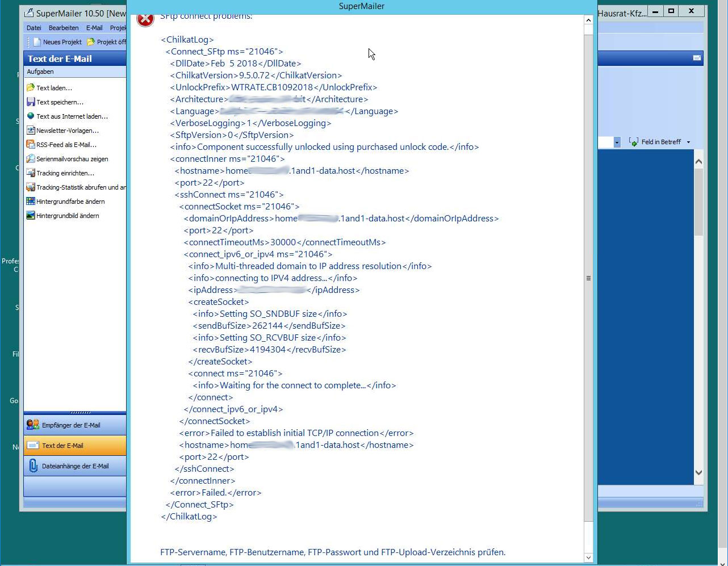Click the UnlockPrefix WTRATE.CB1092018 line
This screenshot has width=728, height=566.
pos(274,87)
